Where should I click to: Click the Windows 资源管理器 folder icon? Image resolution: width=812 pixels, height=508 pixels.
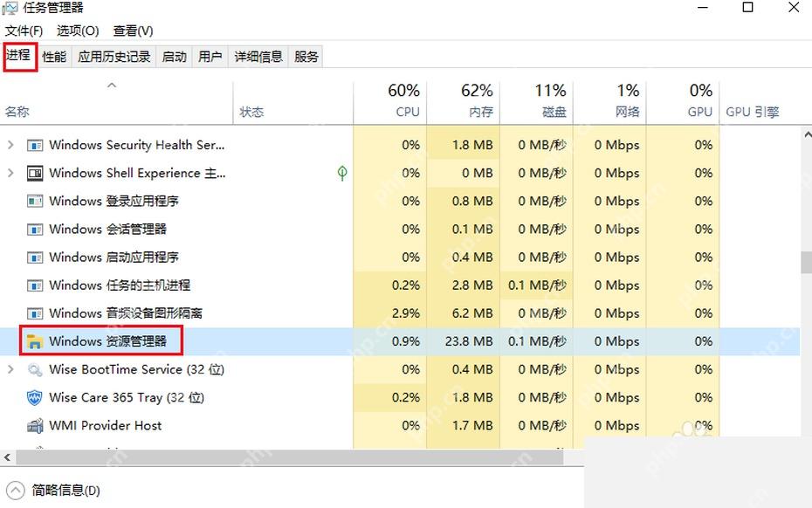click(x=35, y=341)
